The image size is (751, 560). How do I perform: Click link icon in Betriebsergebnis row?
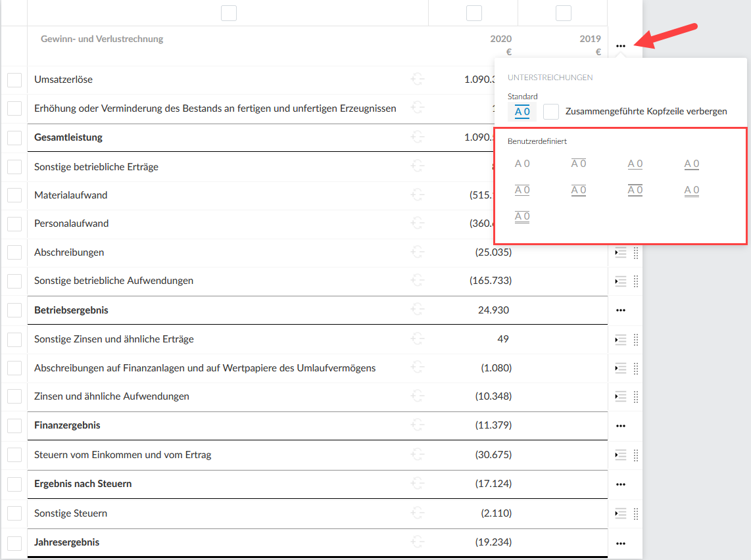pyautogui.click(x=418, y=310)
